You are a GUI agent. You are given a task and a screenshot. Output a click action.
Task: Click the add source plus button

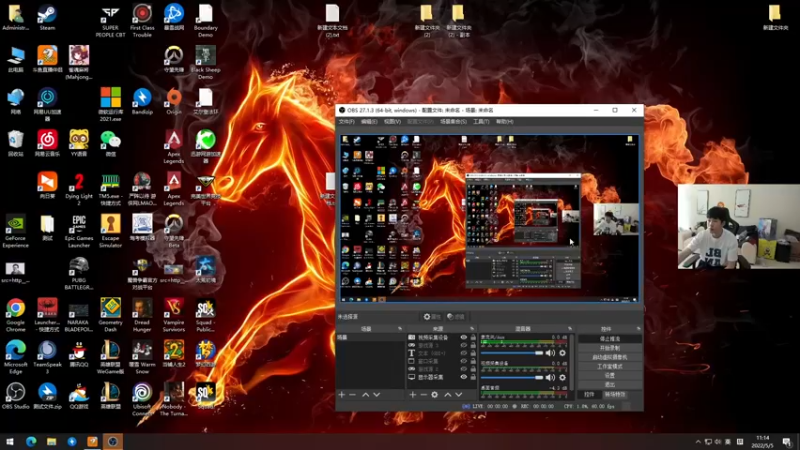tap(412, 395)
